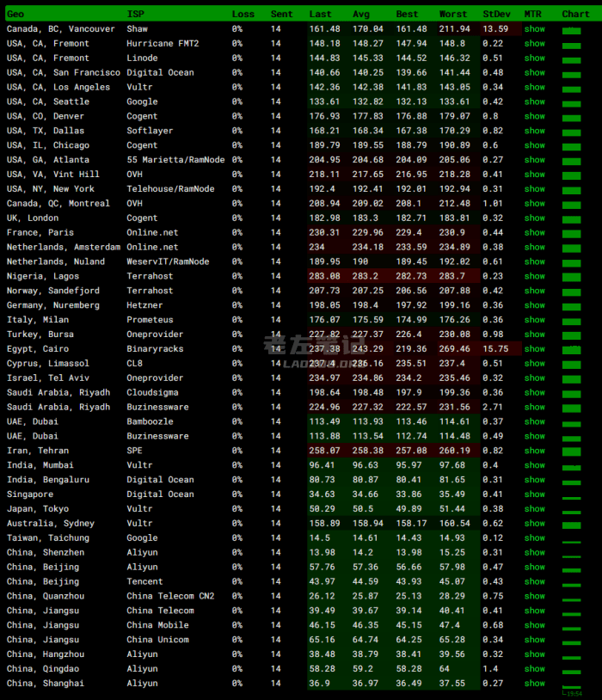Click show for Riyadh Buzinessware row
Image resolution: width=602 pixels, height=700 pixels.
(x=535, y=407)
